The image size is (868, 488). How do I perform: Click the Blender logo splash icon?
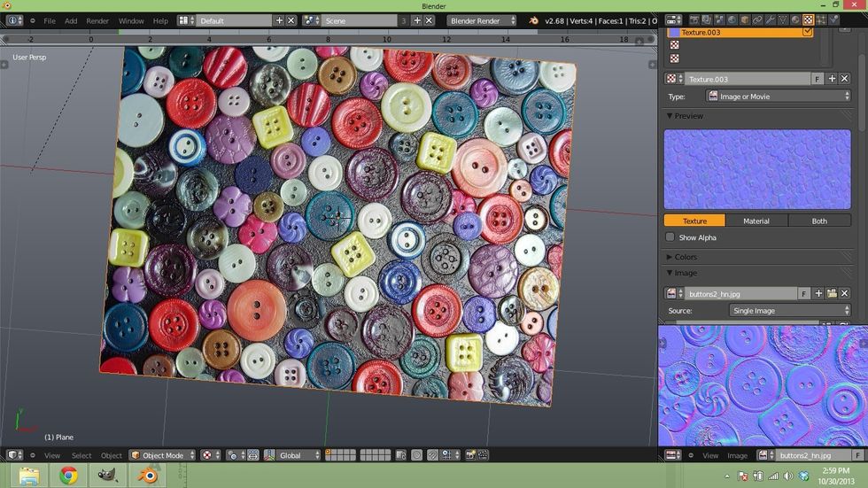[533, 20]
